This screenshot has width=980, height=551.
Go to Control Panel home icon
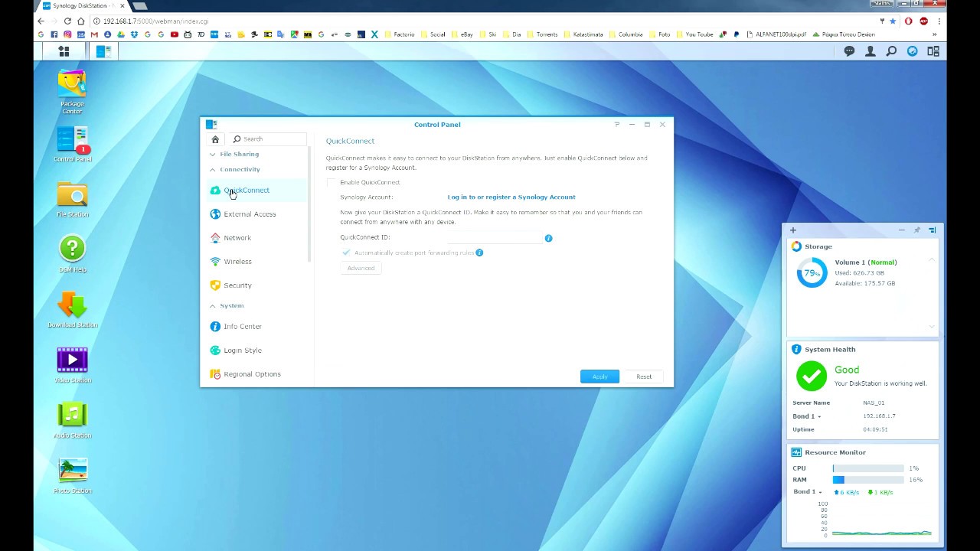click(x=215, y=139)
